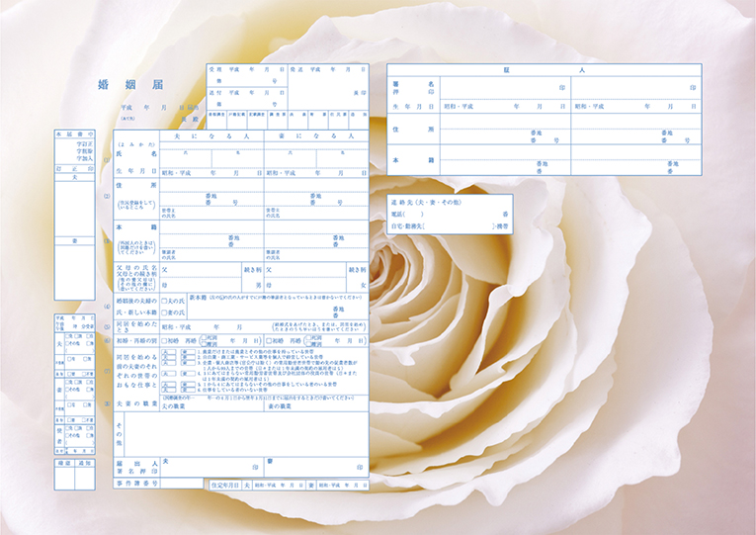Click second witness signature field
This screenshot has width=756, height=535.
click(x=636, y=88)
